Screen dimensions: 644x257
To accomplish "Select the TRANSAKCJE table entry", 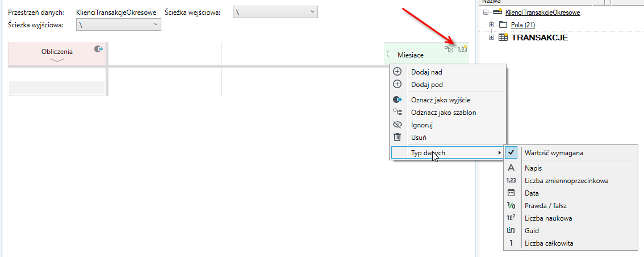I will [540, 38].
